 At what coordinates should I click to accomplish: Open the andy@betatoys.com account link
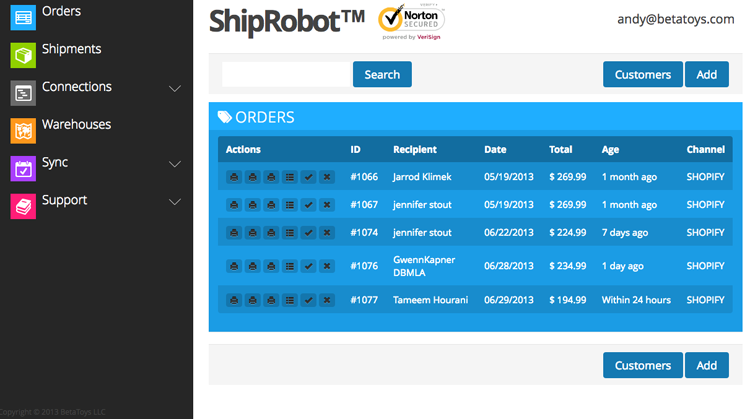tap(675, 19)
